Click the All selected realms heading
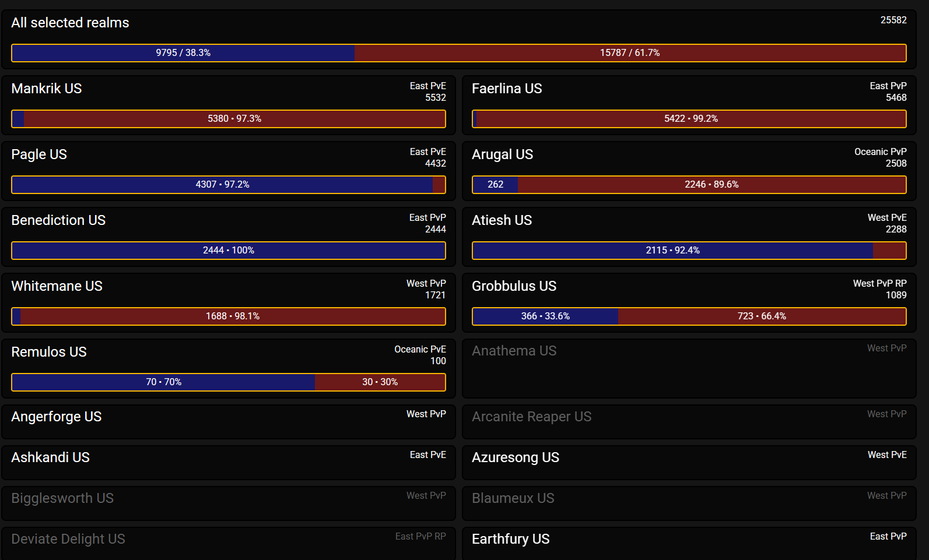Image resolution: width=929 pixels, height=560 pixels. pyautogui.click(x=70, y=23)
